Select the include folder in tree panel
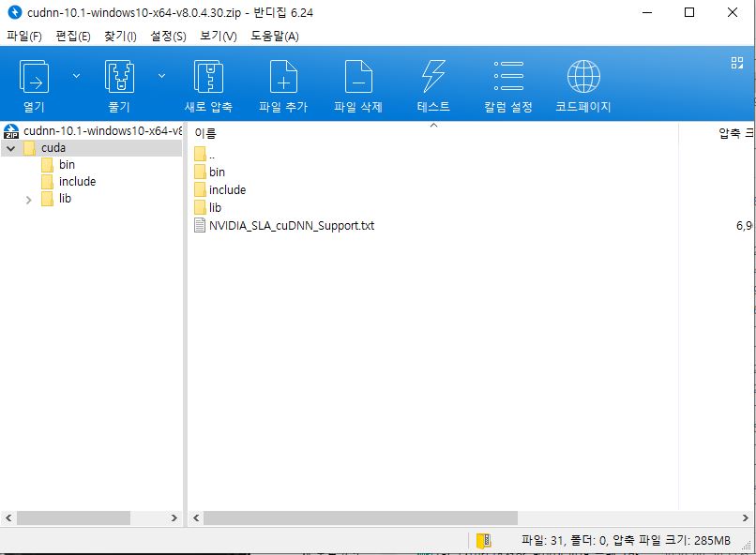 [77, 182]
